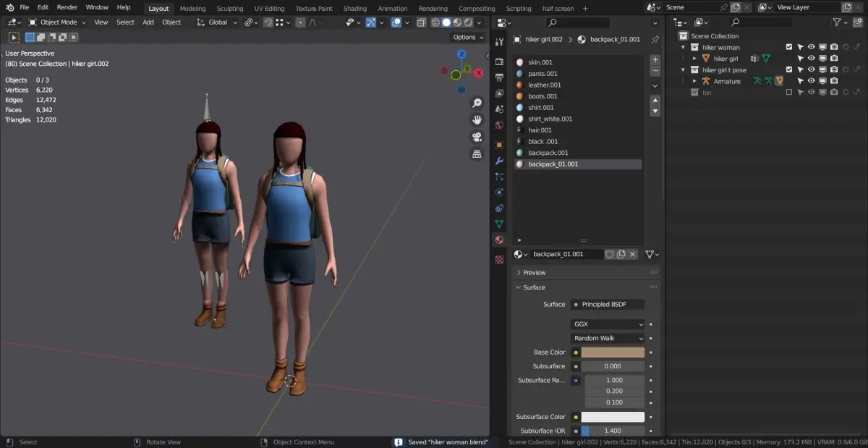Collapse the hiker woman collection tree
868x448 pixels.
(684, 47)
